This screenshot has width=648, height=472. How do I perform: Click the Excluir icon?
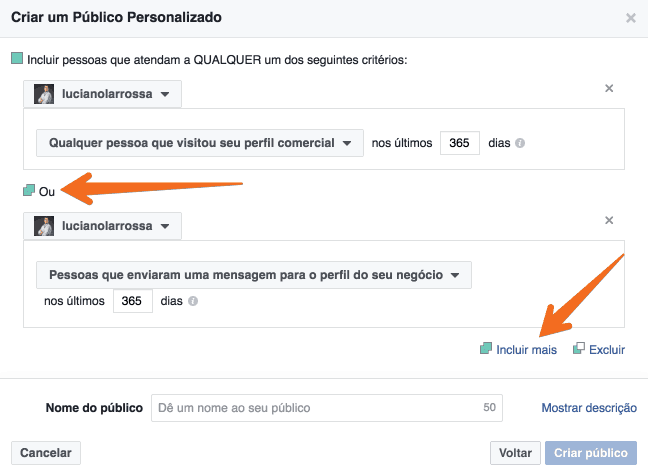579,349
